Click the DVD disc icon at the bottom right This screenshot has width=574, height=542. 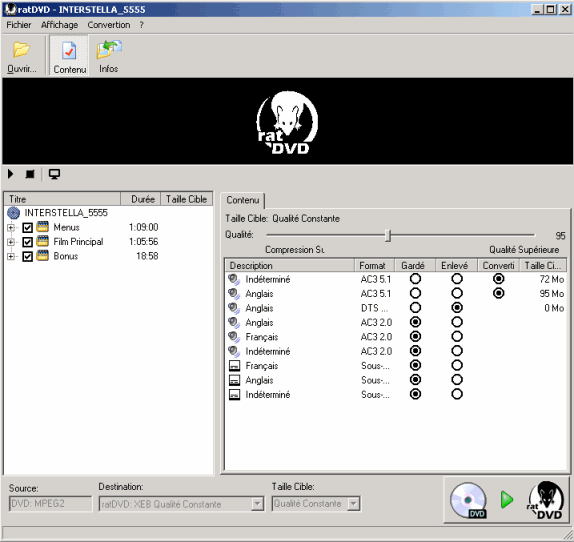pos(468,500)
